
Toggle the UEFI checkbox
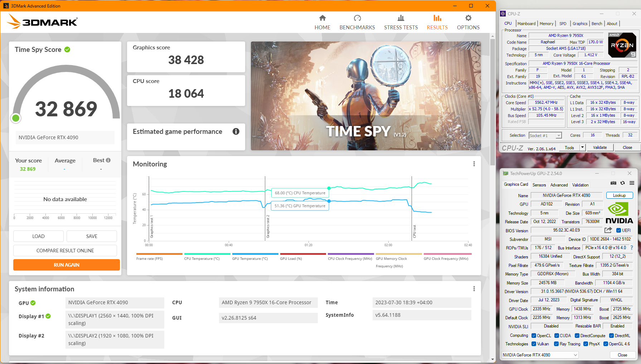[x=618, y=230]
